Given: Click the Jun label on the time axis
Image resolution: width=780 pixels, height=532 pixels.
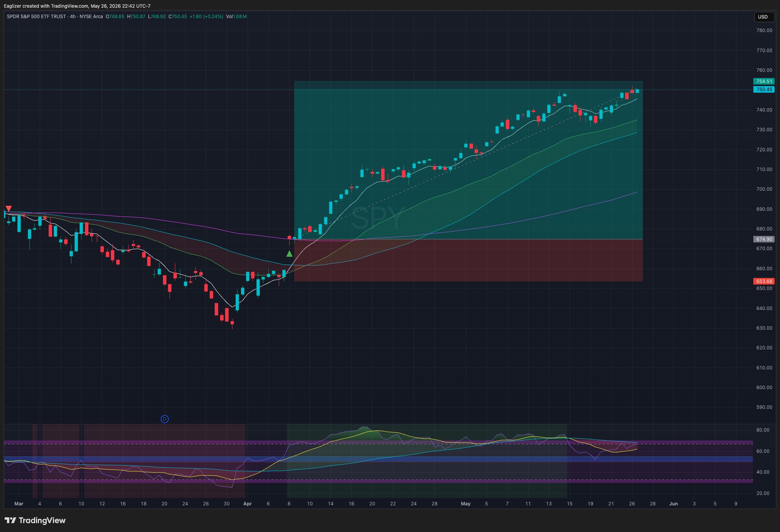Looking at the screenshot, I should 673,504.
